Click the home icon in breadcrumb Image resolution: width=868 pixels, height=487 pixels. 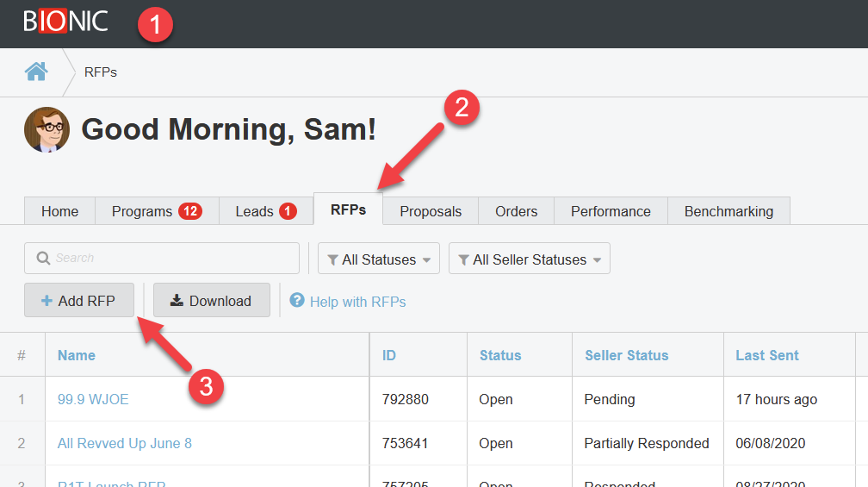pos(36,72)
